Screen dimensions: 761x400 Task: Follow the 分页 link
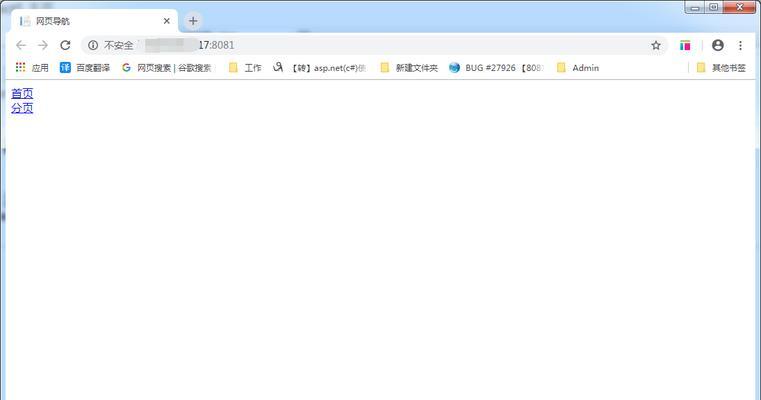pos(22,108)
